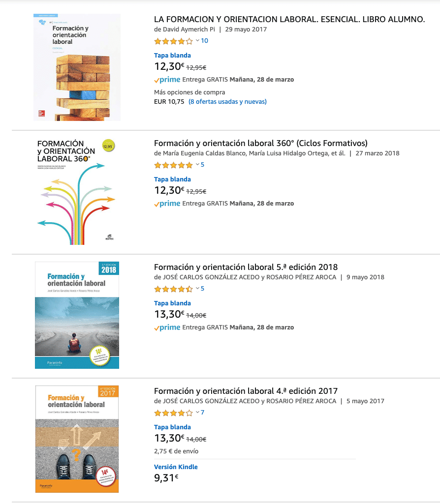Select Tapa blanda for the first book

click(172, 56)
